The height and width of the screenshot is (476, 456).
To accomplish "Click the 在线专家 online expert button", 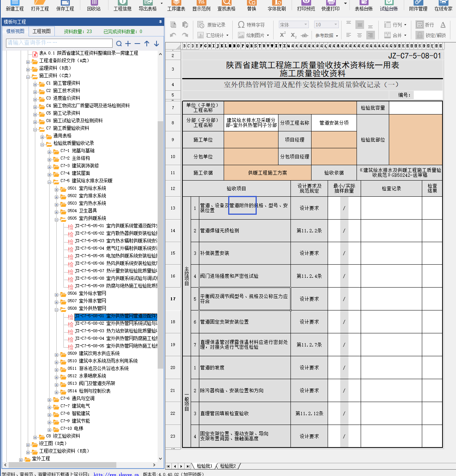I will click(x=443, y=6).
